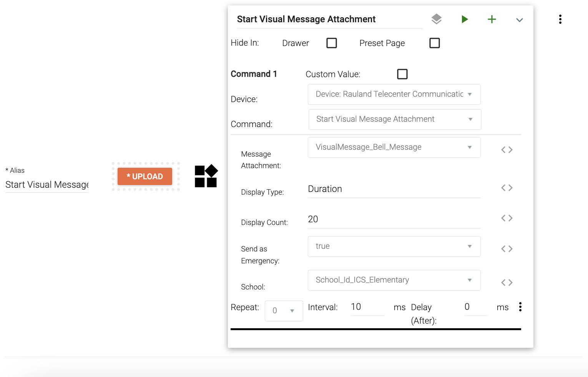Open the Command dropdown
The height and width of the screenshot is (377, 588).
click(395, 119)
